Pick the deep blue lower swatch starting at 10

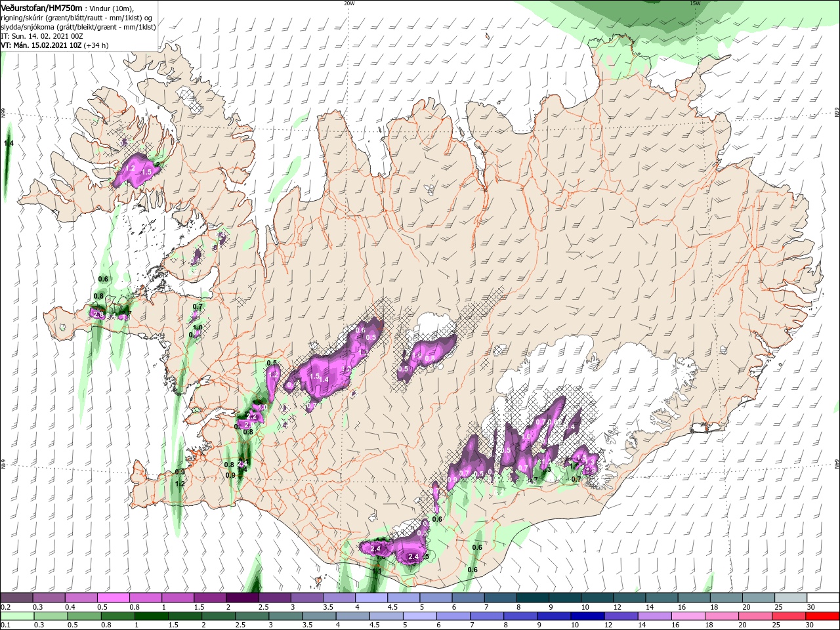tap(588, 616)
